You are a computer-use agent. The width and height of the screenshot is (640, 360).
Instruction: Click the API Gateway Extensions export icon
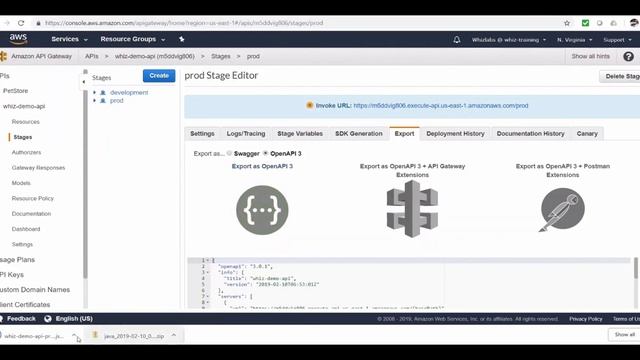click(412, 209)
